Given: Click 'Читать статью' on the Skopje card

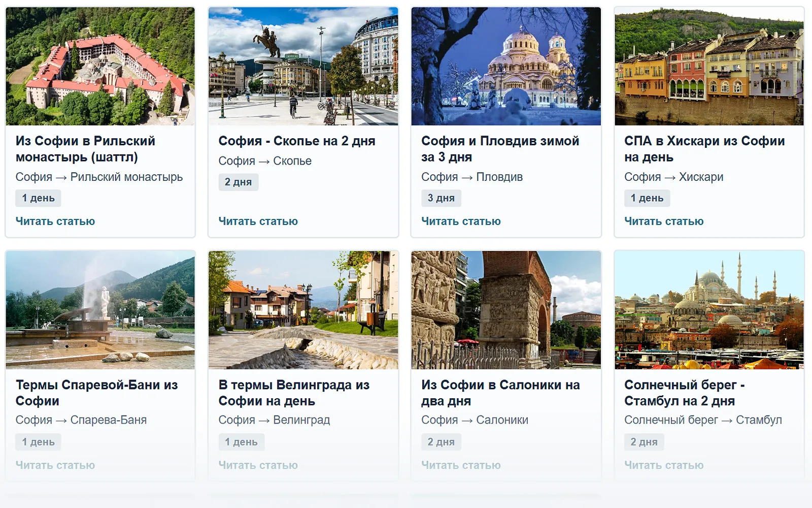Looking at the screenshot, I should [258, 221].
